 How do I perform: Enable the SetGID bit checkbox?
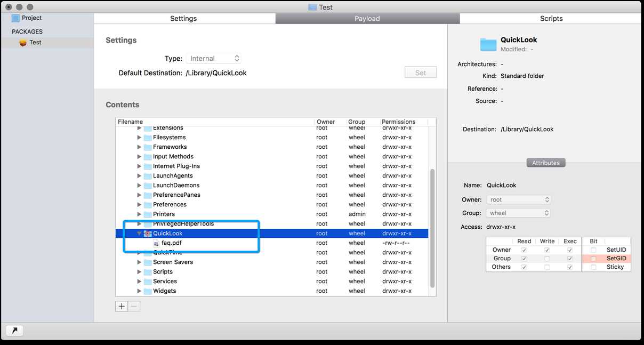tap(593, 259)
